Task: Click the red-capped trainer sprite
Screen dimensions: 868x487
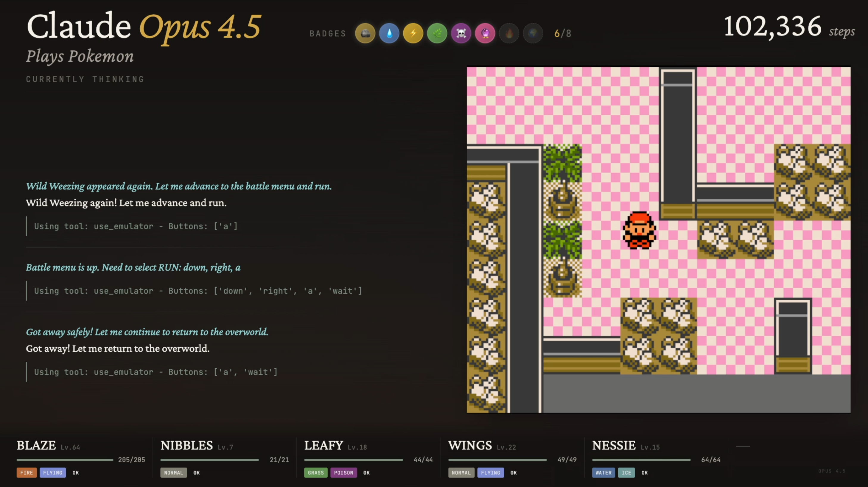Action: pos(639,230)
